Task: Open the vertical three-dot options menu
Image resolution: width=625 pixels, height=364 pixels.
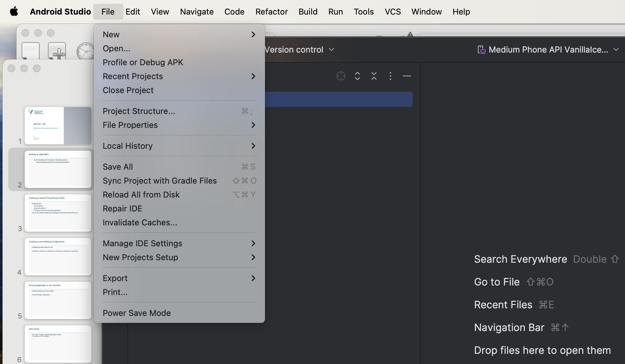Action: pos(390,76)
